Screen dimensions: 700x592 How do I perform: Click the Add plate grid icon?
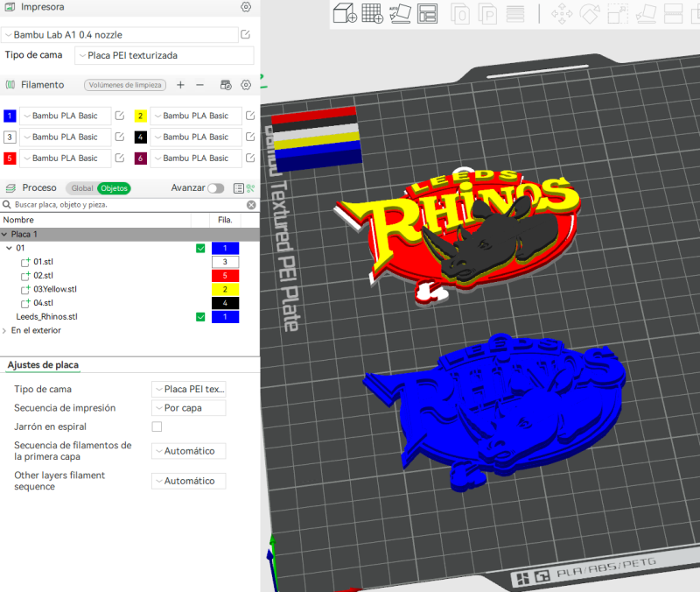[373, 13]
